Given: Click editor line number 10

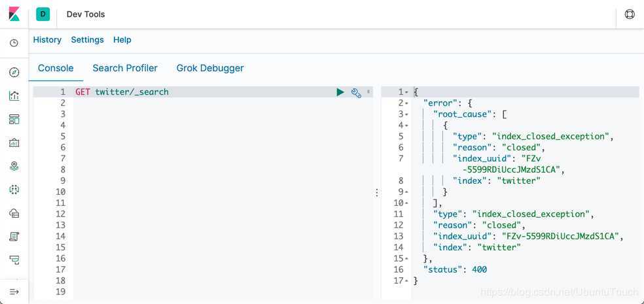Looking at the screenshot, I should [60, 192].
